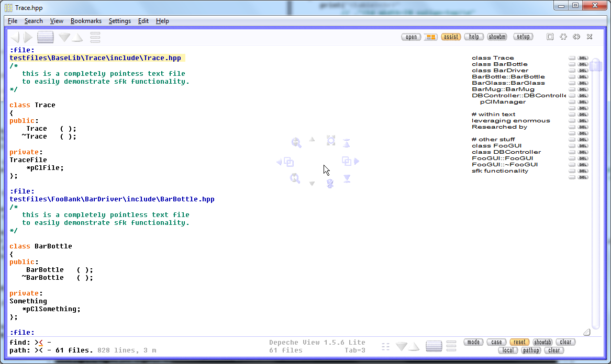Click the four-arrows icon in top-right toolbar
This screenshot has width=611, height=364.
[563, 37]
